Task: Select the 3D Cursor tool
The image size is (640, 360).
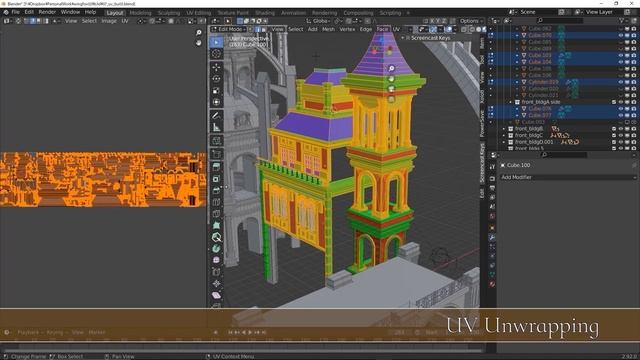Action: [216, 54]
